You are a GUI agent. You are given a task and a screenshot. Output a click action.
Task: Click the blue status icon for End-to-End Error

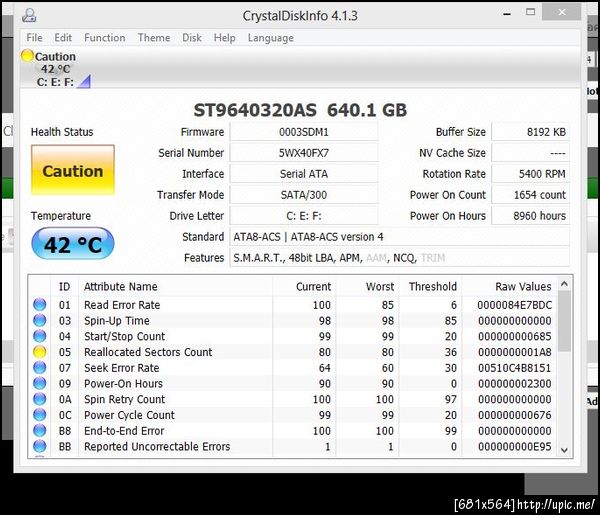tap(40, 430)
